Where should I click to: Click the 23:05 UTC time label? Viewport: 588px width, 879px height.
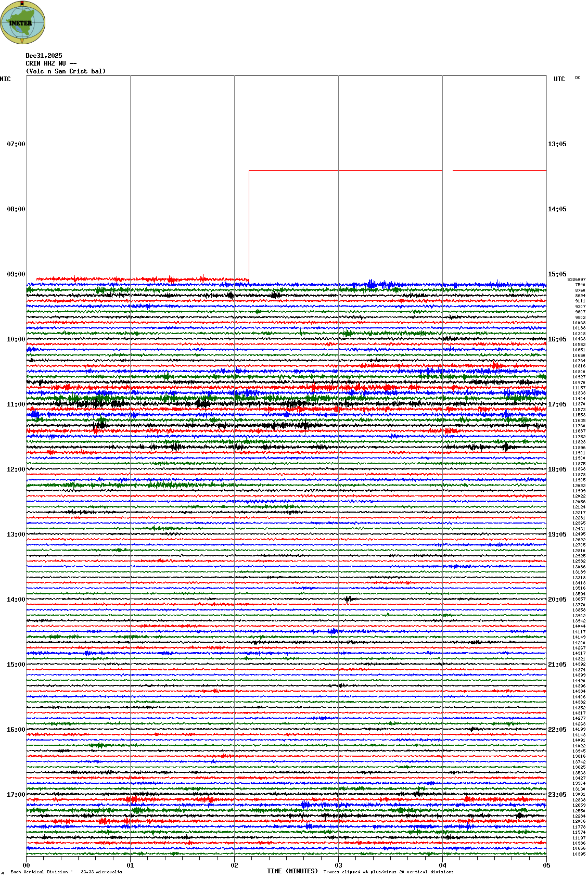pyautogui.click(x=557, y=795)
